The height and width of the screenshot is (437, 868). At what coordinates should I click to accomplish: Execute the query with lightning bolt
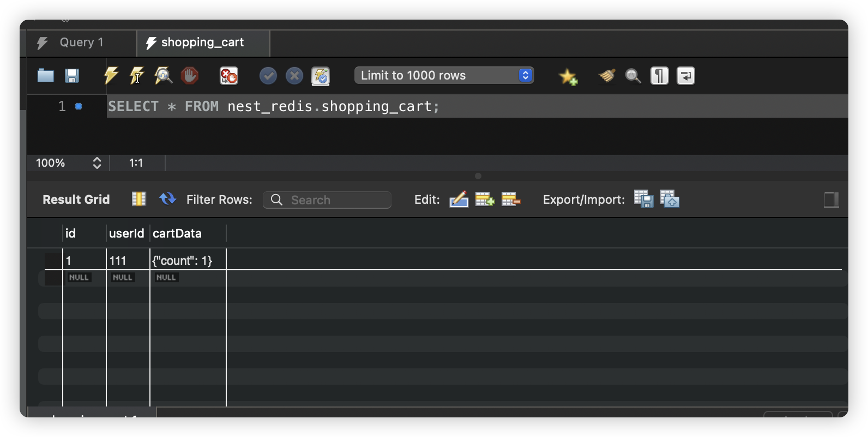(111, 76)
